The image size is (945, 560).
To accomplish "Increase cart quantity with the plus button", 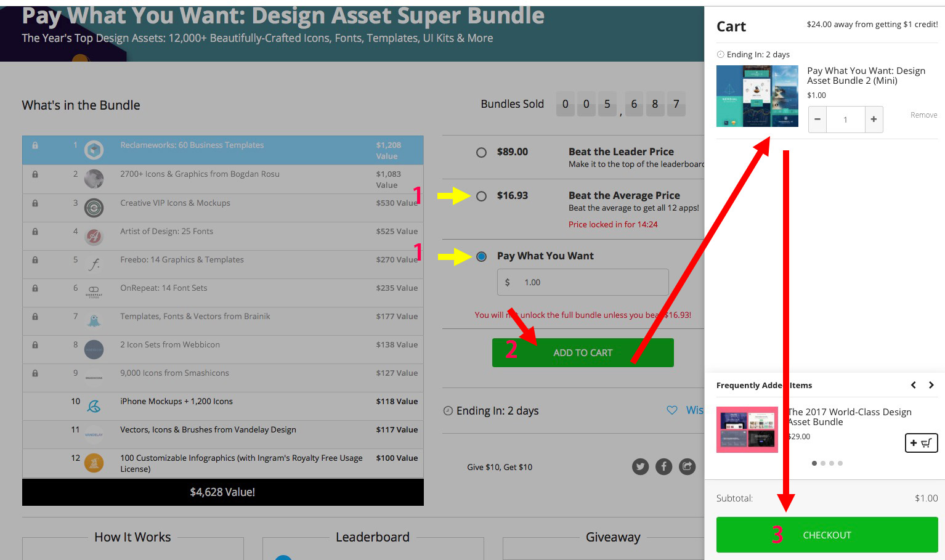I will coord(874,120).
